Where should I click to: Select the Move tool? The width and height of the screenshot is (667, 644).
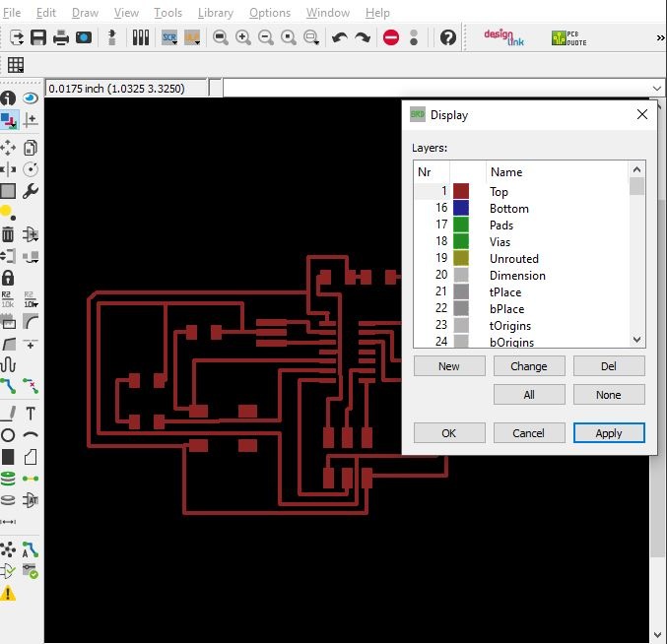click(x=8, y=148)
